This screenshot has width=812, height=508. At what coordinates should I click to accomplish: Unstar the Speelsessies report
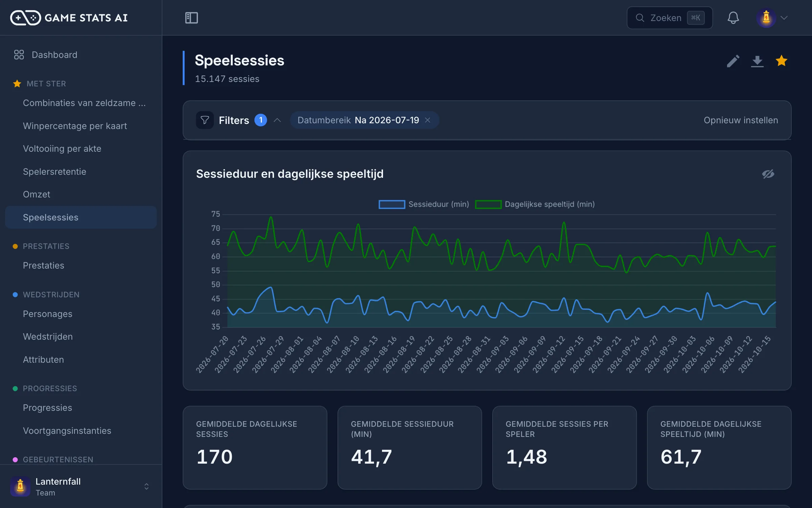(782, 61)
